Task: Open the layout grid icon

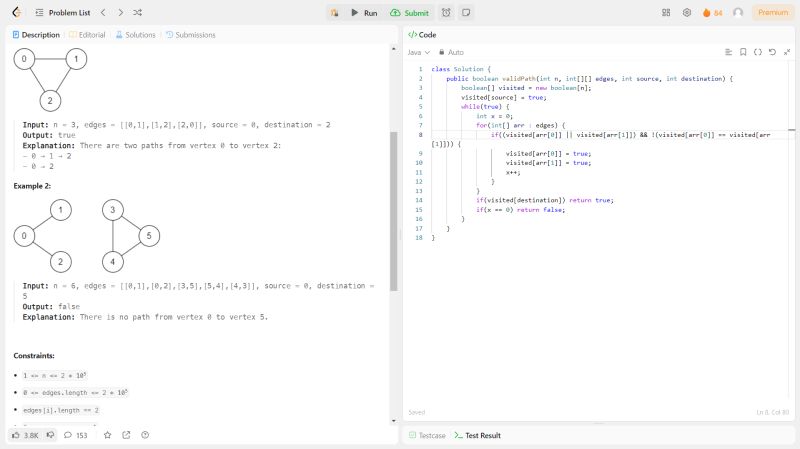Action: tap(666, 12)
